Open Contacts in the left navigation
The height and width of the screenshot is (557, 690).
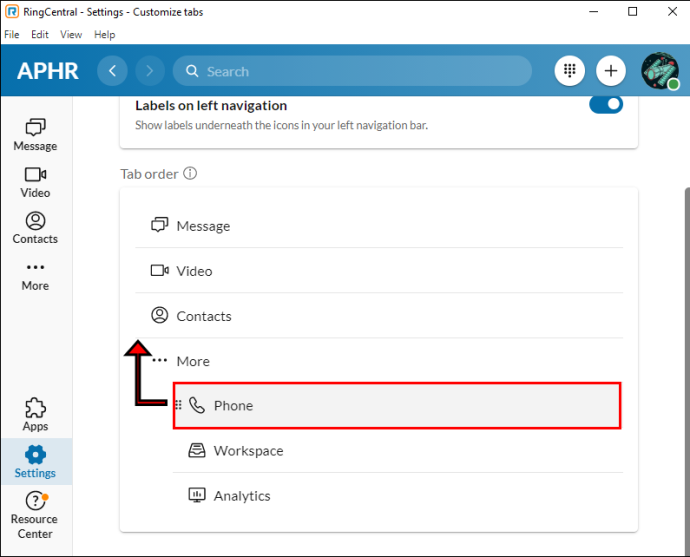click(x=35, y=228)
